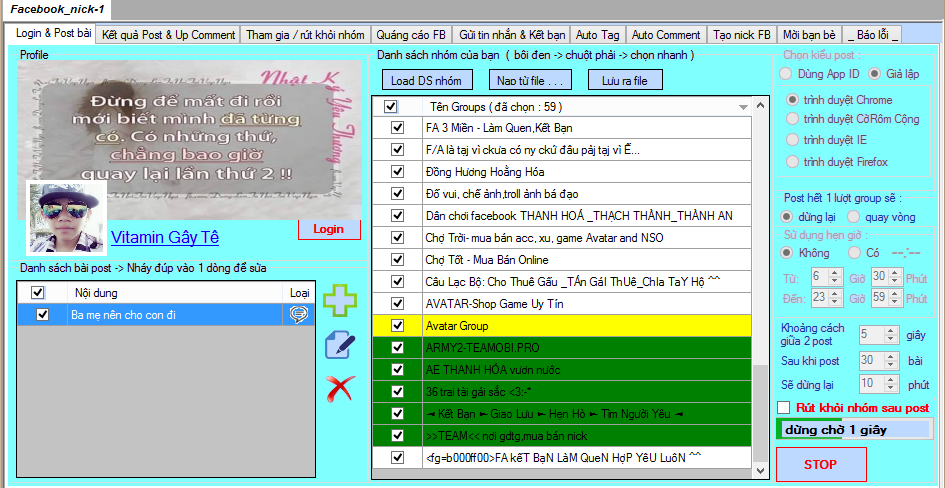This screenshot has height=488, width=945.
Task: Click the Load DS nhóm button
Action: point(427,80)
